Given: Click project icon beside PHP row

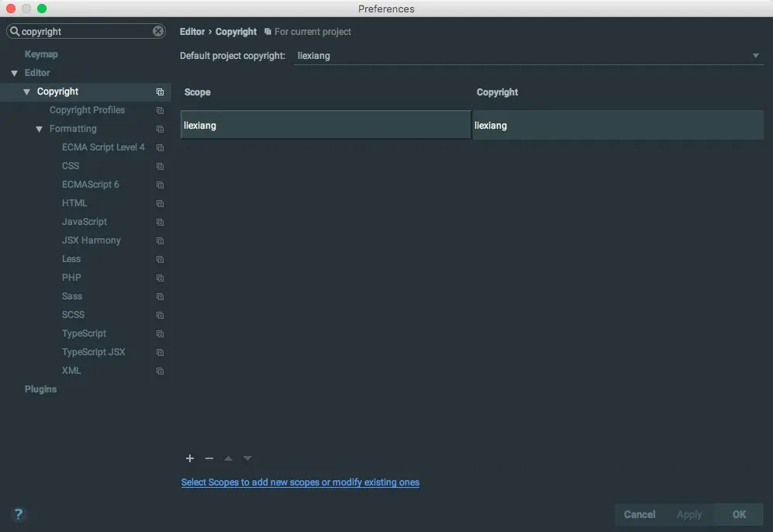Looking at the screenshot, I should (160, 278).
